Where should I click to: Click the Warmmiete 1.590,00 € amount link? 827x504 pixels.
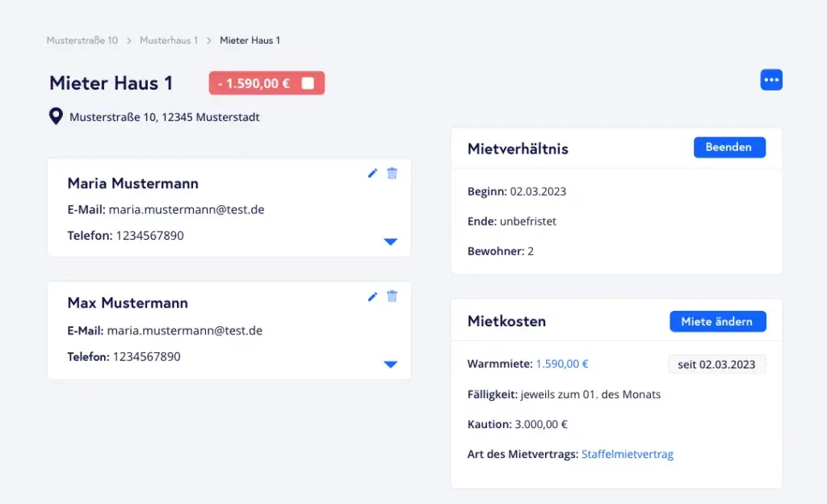coord(562,363)
